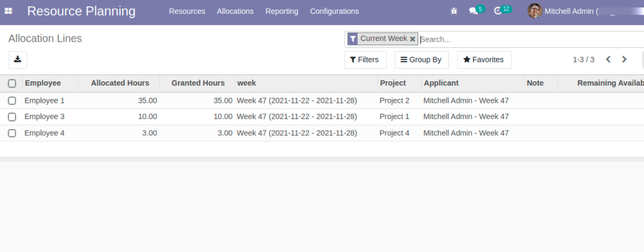Screen dimensions: 644x252
Task: Check the Employee 3 row checkbox
Action: pyautogui.click(x=12, y=117)
